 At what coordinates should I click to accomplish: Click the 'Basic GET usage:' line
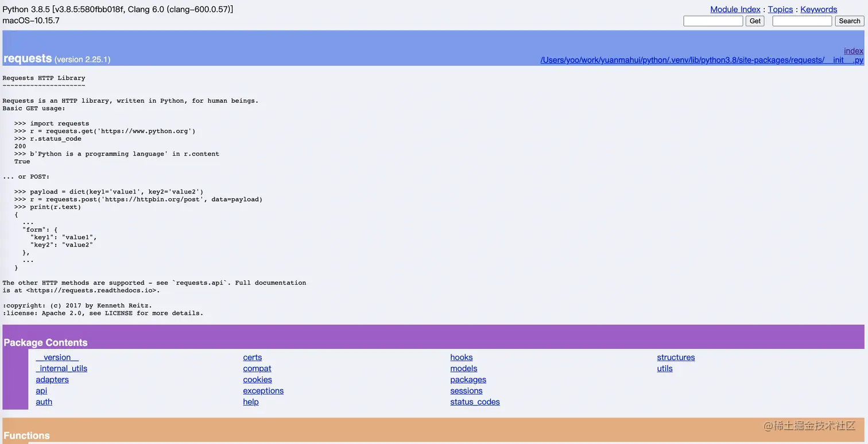(x=34, y=108)
